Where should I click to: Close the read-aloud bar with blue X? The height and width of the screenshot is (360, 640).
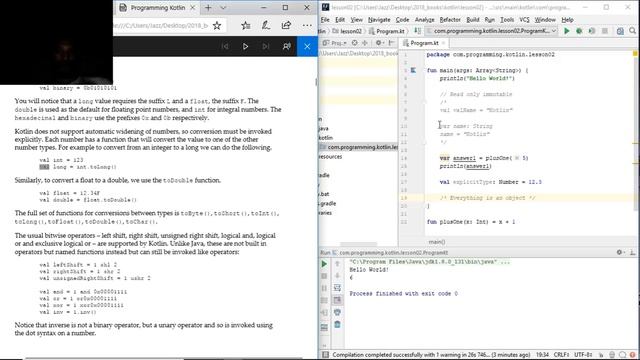point(307,47)
